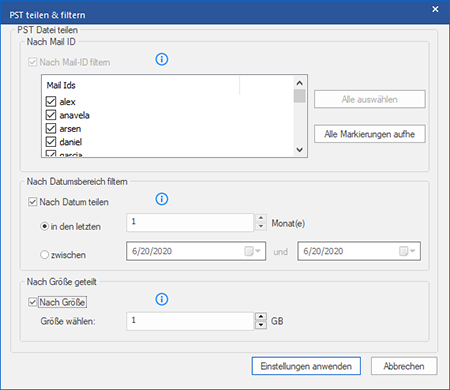Screen dimensions: 450x390
Task: Open calendar dropdown of first date field
Action: [253, 251]
